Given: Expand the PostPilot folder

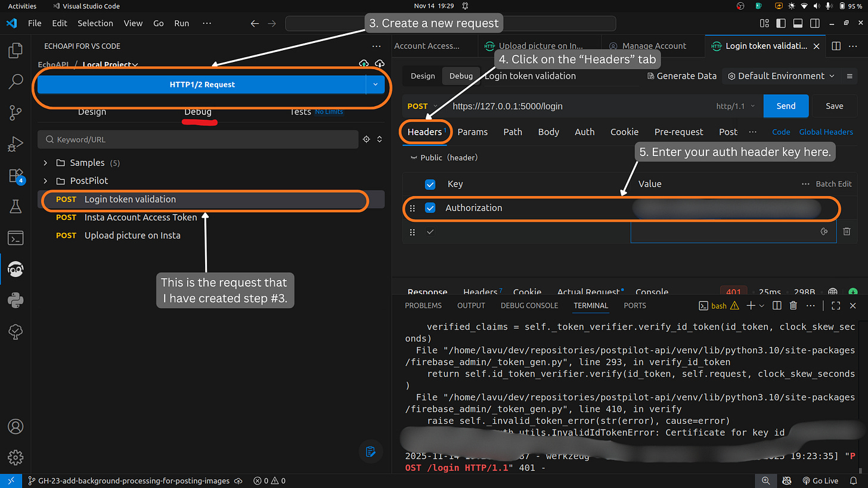Looking at the screenshot, I should click(45, 181).
